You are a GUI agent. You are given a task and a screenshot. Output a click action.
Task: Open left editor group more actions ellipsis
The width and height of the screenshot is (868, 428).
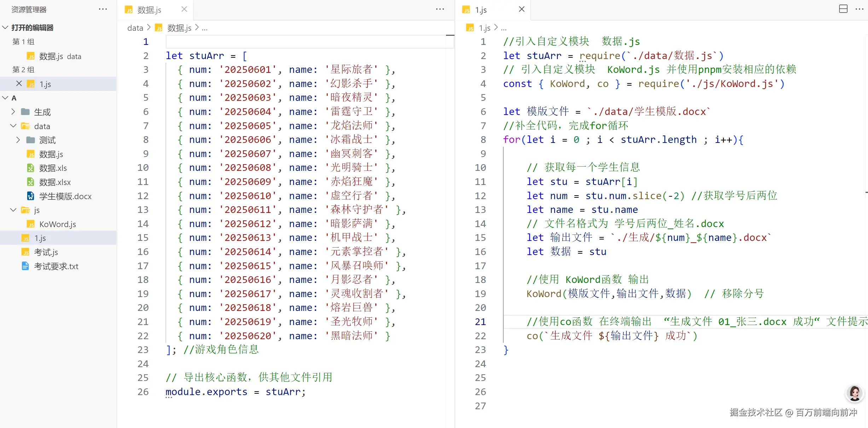click(x=440, y=9)
